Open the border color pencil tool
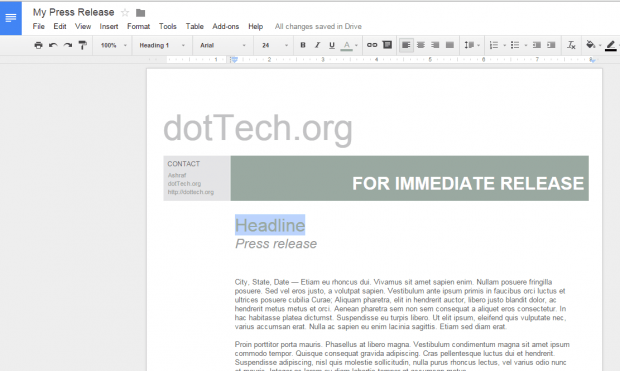This screenshot has height=371, width=620. click(x=611, y=45)
